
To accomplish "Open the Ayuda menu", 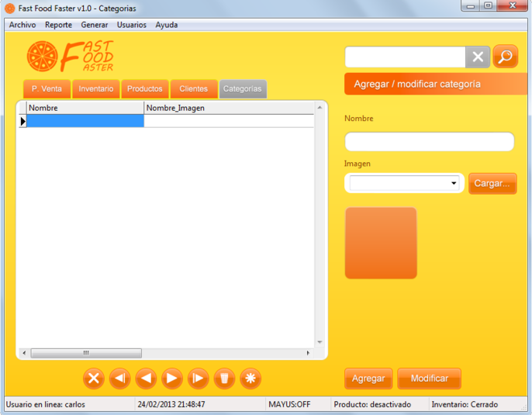I will tap(167, 25).
